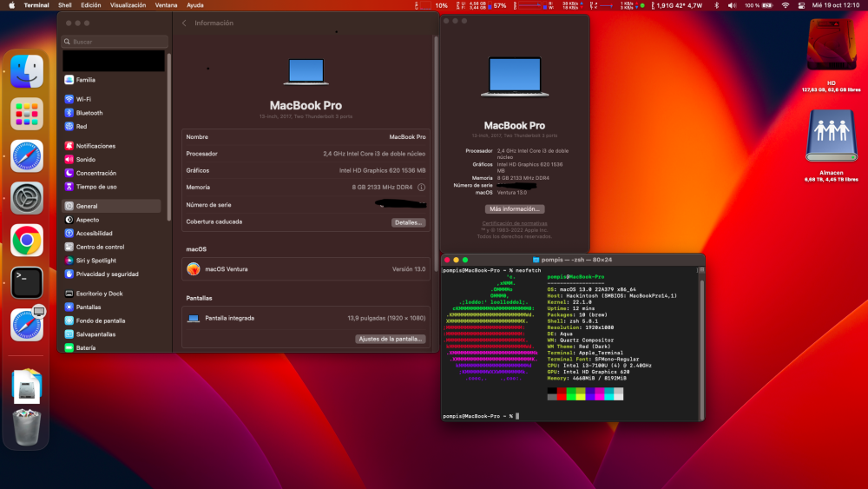Click the Buscar search field

(115, 42)
